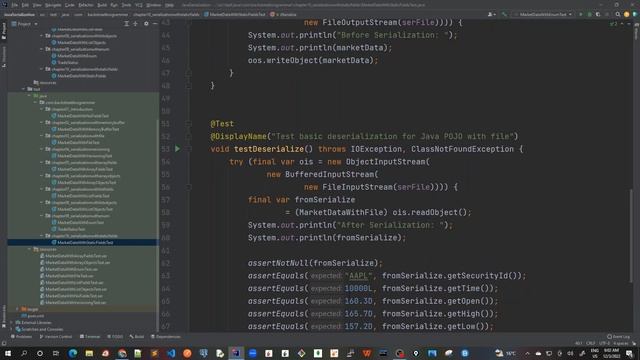Open the TODO tool window

(x=115, y=337)
